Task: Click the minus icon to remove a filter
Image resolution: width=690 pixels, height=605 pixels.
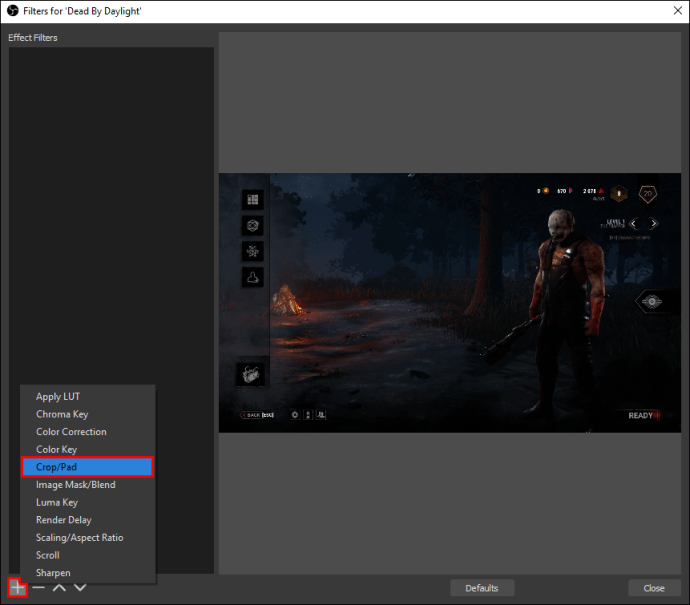Action: [x=39, y=587]
